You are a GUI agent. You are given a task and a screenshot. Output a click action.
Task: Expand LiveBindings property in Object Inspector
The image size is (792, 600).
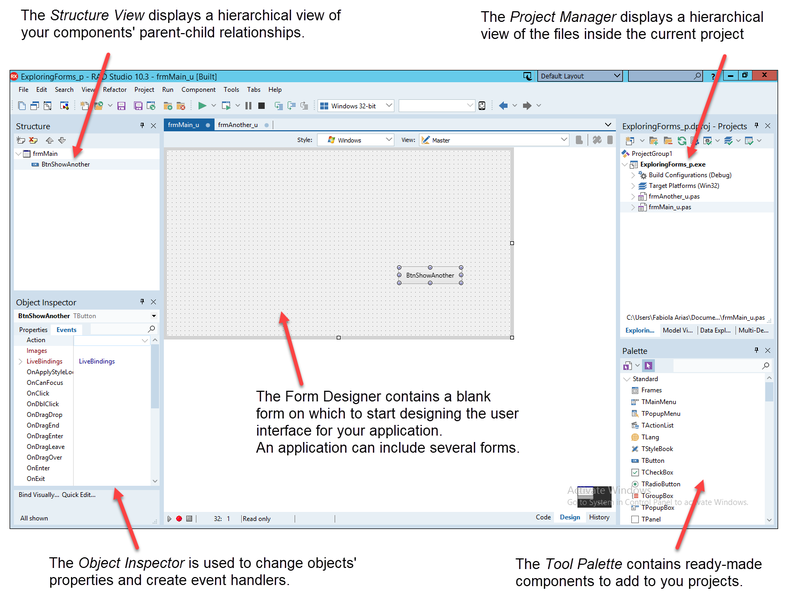coord(20,362)
